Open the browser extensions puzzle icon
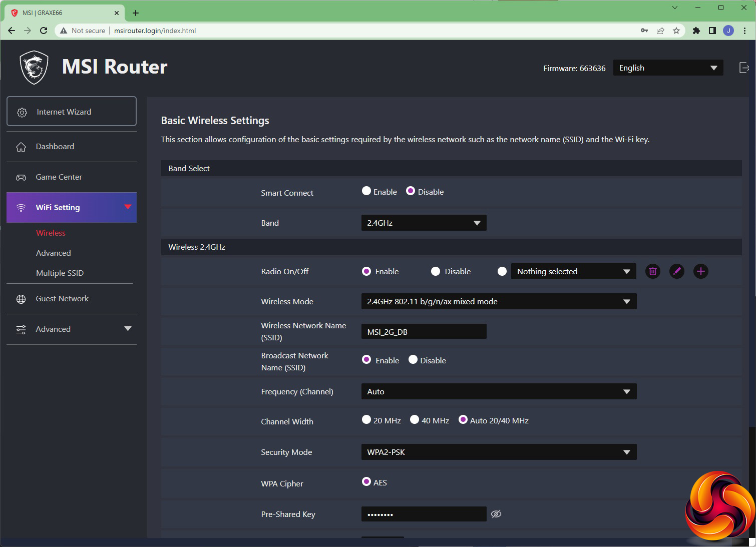The height and width of the screenshot is (547, 756). [x=696, y=31]
